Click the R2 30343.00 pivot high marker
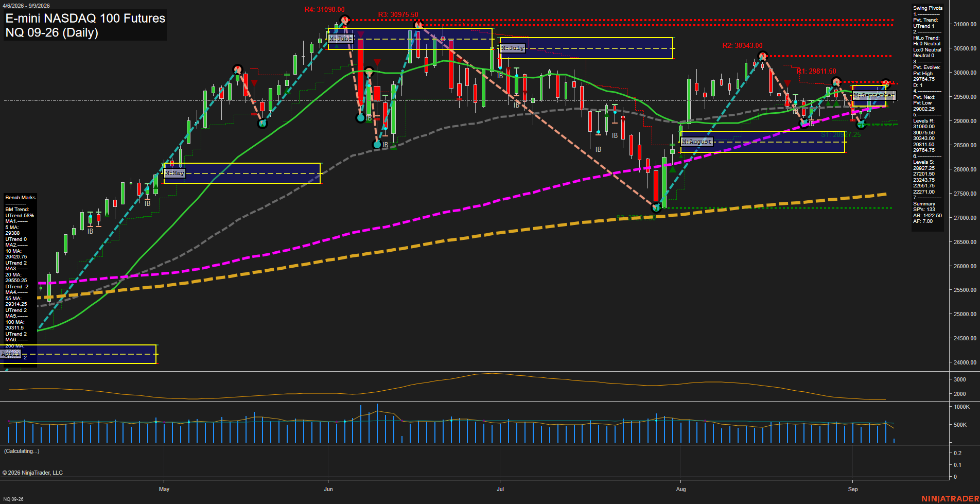Viewport: 980px width, 504px height. 763,56
